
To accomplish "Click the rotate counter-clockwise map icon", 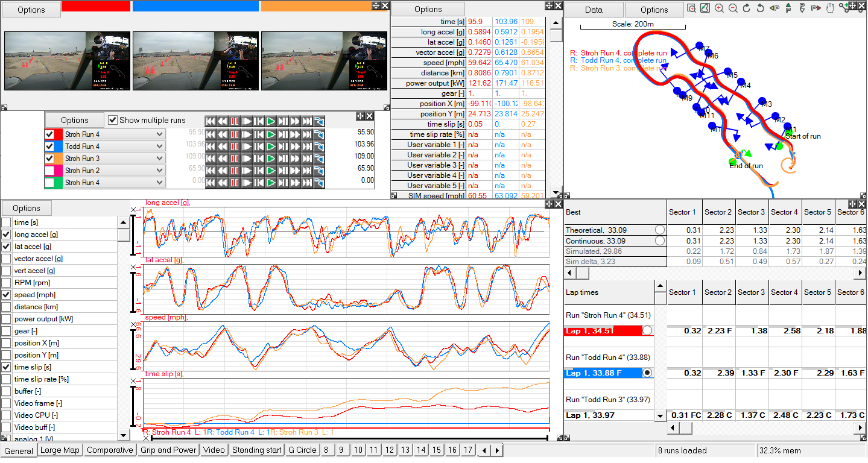I will pyautogui.click(x=760, y=8).
